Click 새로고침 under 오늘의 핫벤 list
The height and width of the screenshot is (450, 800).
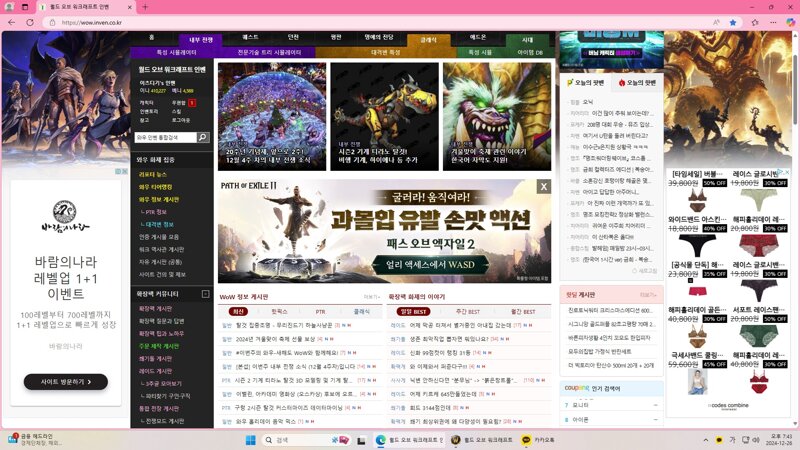click(x=645, y=271)
